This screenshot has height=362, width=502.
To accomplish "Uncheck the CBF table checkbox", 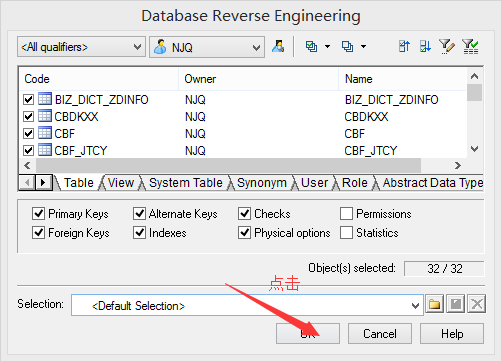I will pyautogui.click(x=29, y=133).
